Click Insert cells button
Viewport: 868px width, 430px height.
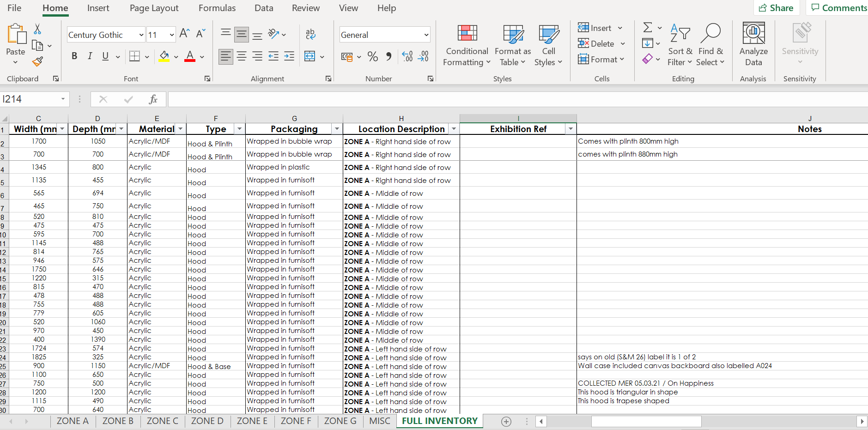coord(595,28)
